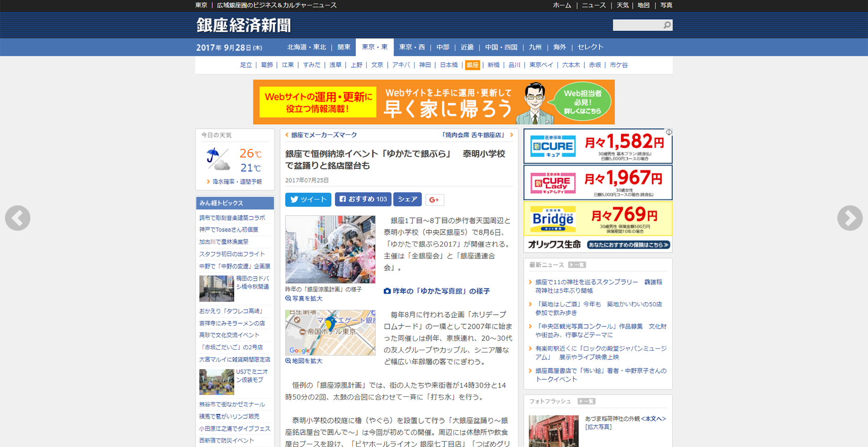
Task: Open news 中央区観光写真コンクール
Action: (601, 331)
